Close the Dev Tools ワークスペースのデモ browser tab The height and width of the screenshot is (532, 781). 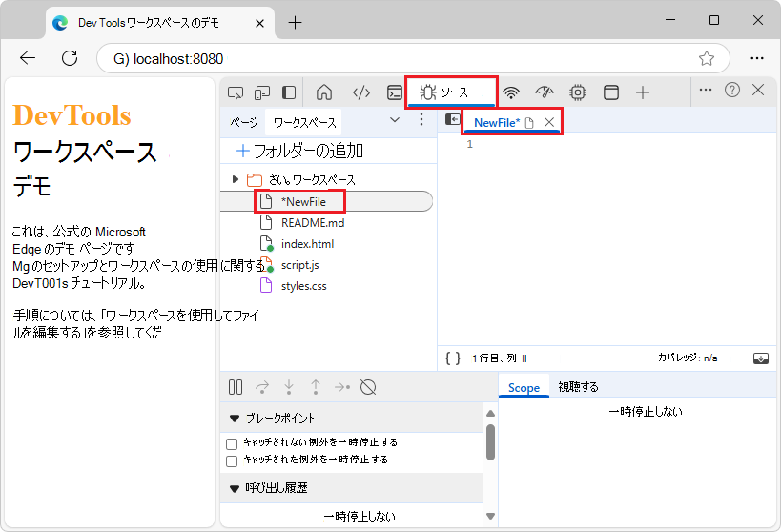coord(259,24)
